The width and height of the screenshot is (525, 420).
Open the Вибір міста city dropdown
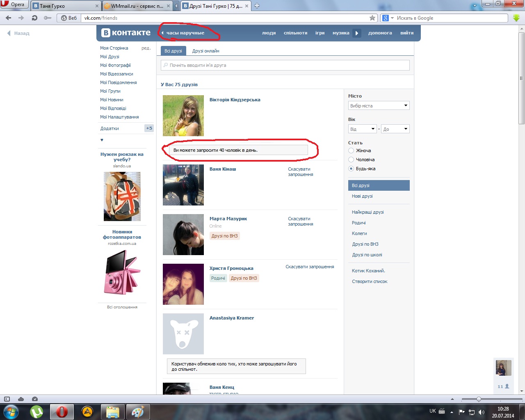point(379,106)
